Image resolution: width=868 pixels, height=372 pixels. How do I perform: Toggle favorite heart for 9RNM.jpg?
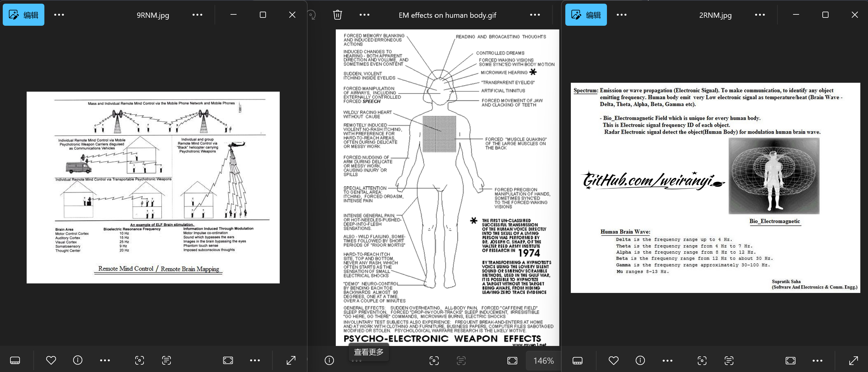pyautogui.click(x=51, y=360)
